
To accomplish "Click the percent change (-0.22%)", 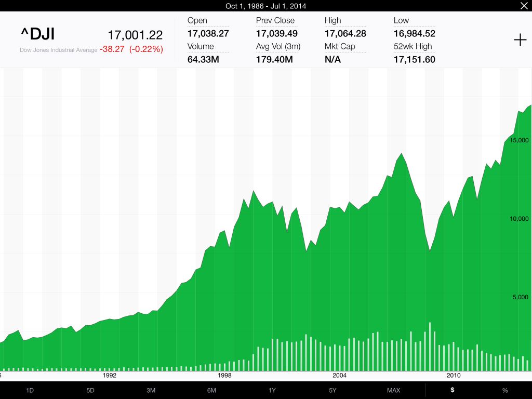I will point(146,49).
